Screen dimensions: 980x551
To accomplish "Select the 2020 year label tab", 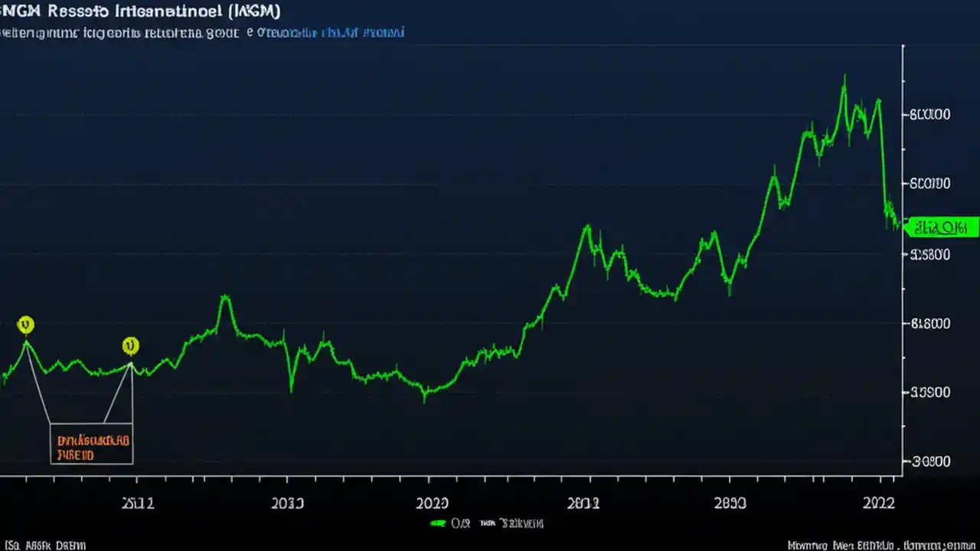I will click(434, 504).
